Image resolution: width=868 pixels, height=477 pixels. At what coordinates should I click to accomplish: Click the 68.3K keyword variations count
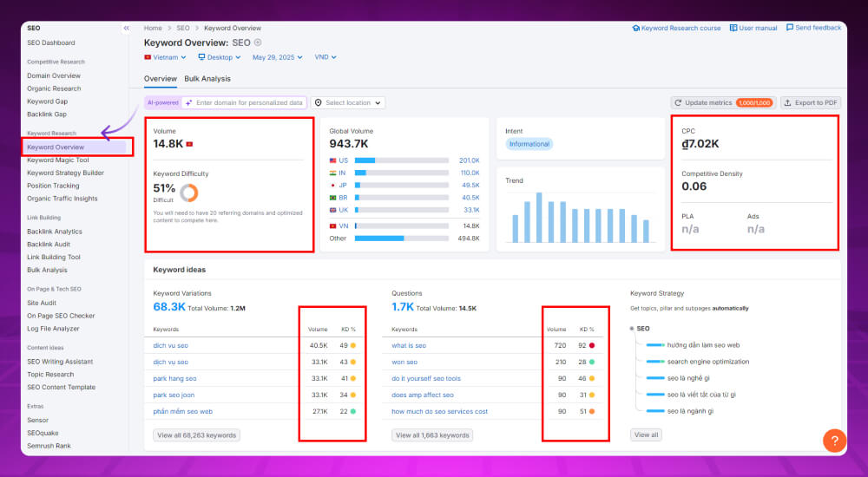pyautogui.click(x=169, y=307)
